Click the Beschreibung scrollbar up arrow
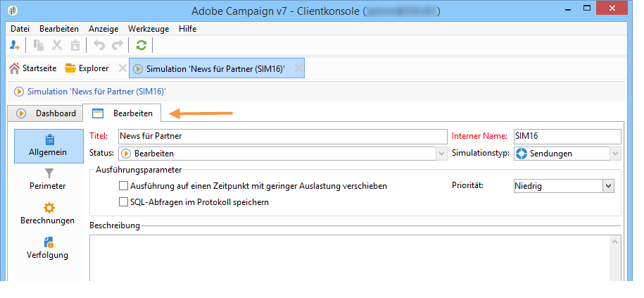The height and width of the screenshot is (298, 644). (x=614, y=242)
